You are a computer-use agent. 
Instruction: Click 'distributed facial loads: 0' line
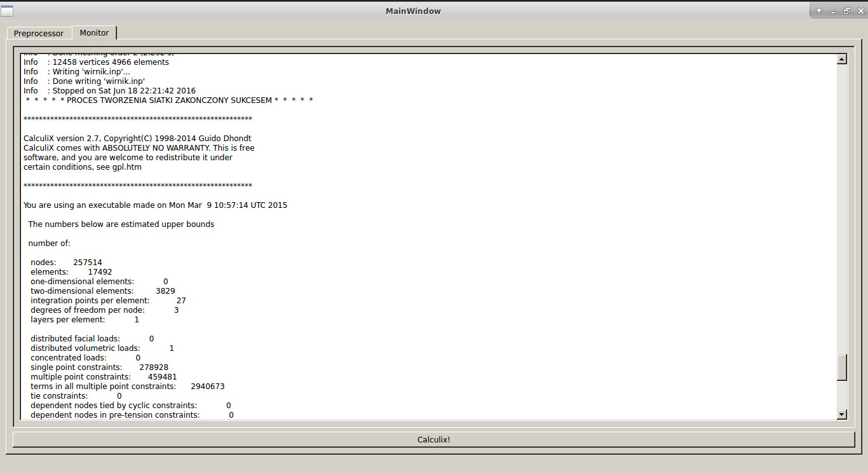click(92, 339)
